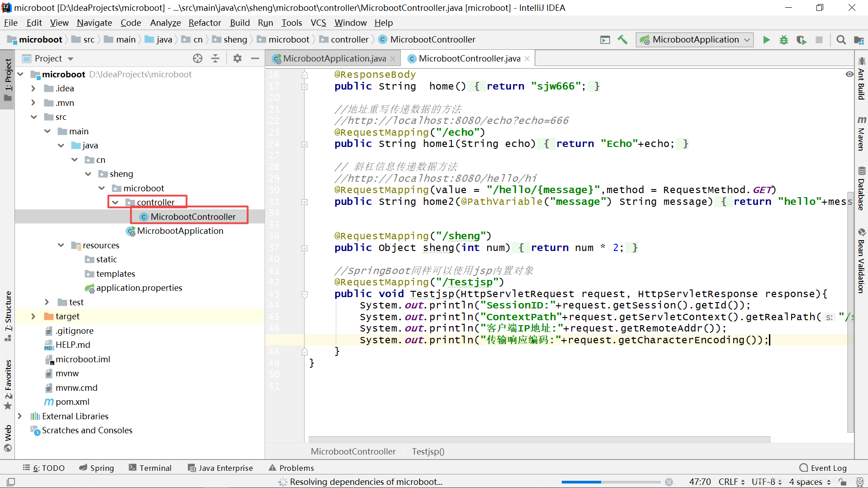
Task: Open the Web tool window
Action: (8, 438)
